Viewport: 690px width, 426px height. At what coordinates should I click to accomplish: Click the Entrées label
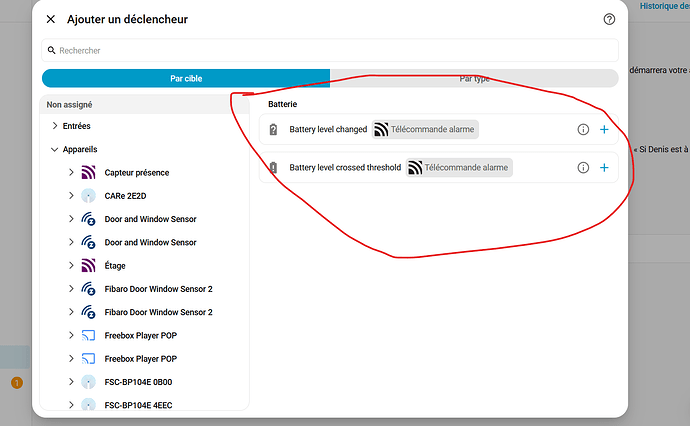click(x=77, y=126)
